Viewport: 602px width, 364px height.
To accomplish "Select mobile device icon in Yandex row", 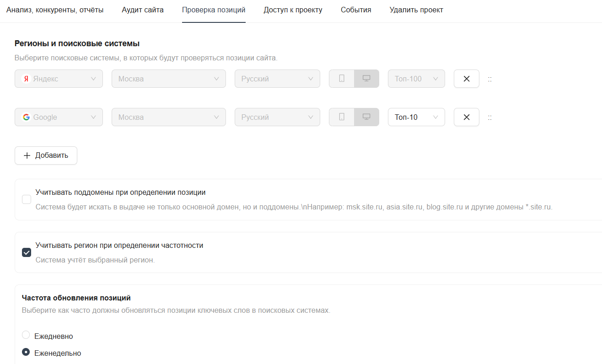I will (341, 79).
